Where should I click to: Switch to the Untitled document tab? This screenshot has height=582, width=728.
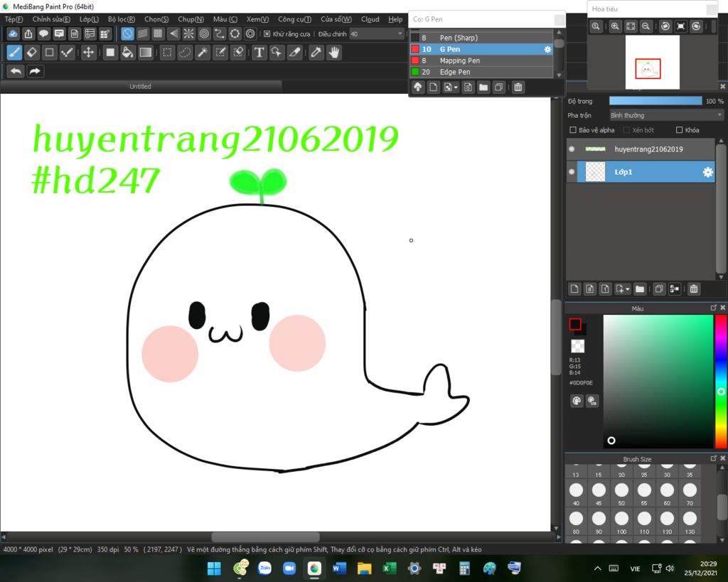140,86
